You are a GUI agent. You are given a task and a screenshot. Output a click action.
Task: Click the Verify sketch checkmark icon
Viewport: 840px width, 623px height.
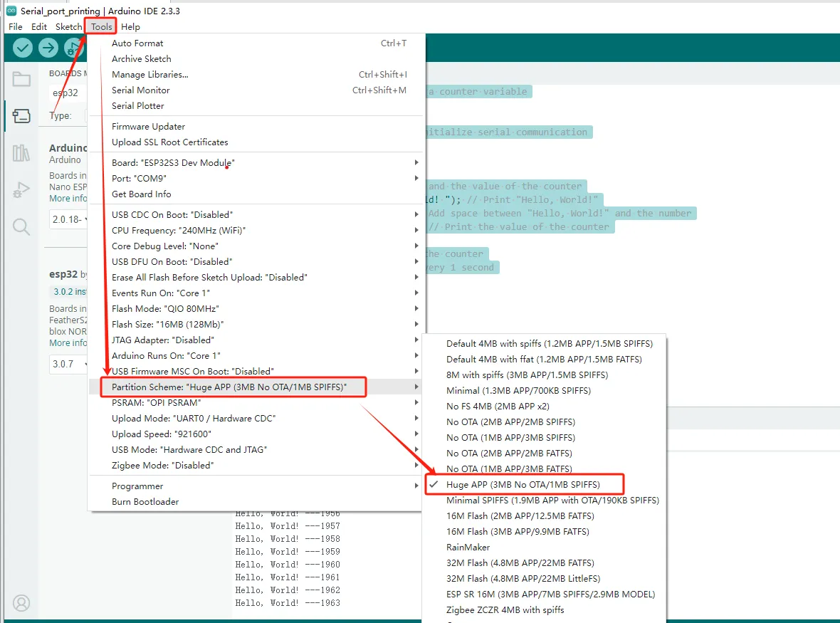23,48
